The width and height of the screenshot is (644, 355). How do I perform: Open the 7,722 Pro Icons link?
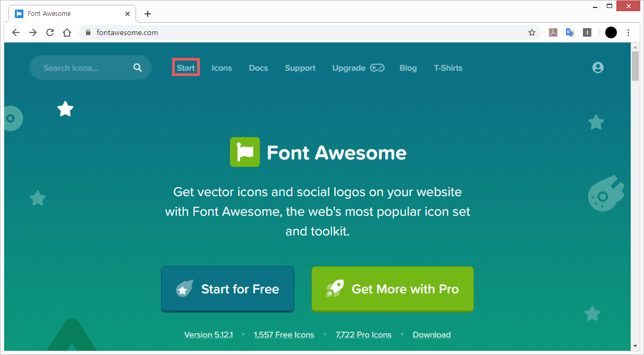(x=363, y=335)
